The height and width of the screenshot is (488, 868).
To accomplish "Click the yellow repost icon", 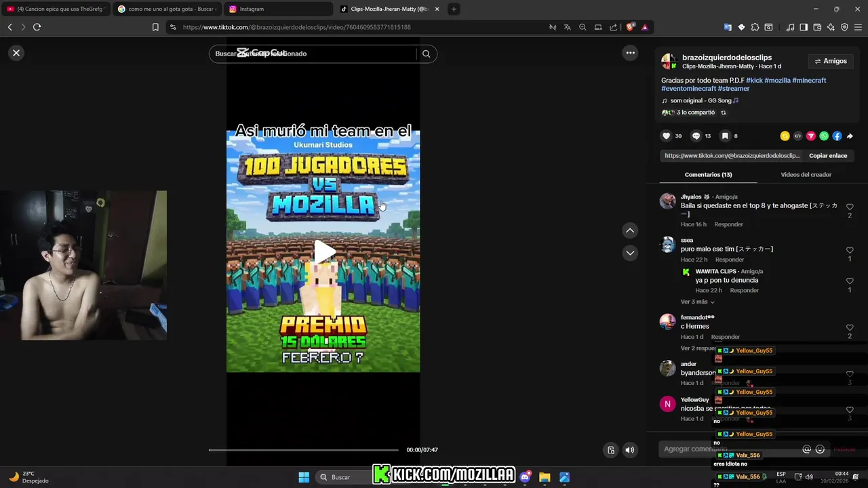I will tap(785, 136).
